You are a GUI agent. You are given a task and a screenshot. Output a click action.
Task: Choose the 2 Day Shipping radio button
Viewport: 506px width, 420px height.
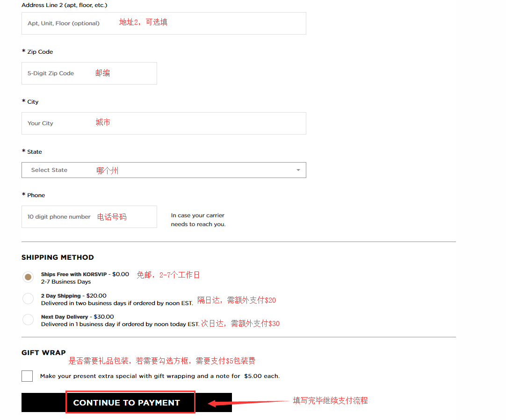pos(28,299)
